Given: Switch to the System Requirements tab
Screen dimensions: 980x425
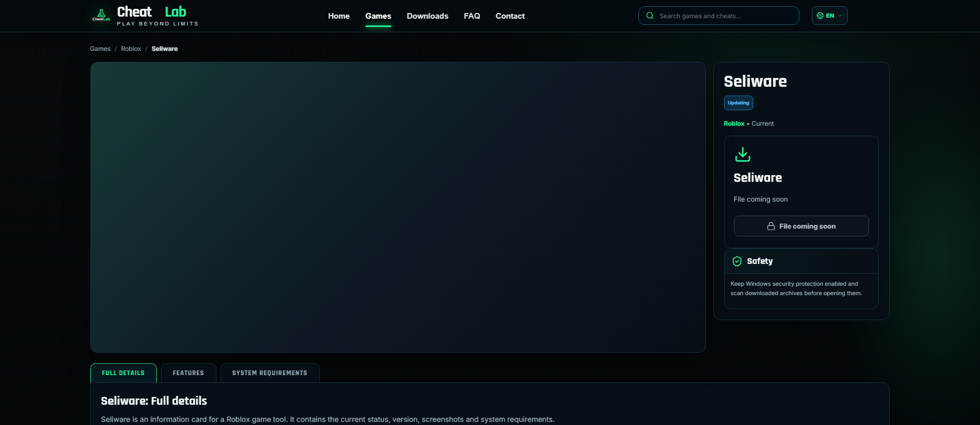Looking at the screenshot, I should click(x=270, y=373).
